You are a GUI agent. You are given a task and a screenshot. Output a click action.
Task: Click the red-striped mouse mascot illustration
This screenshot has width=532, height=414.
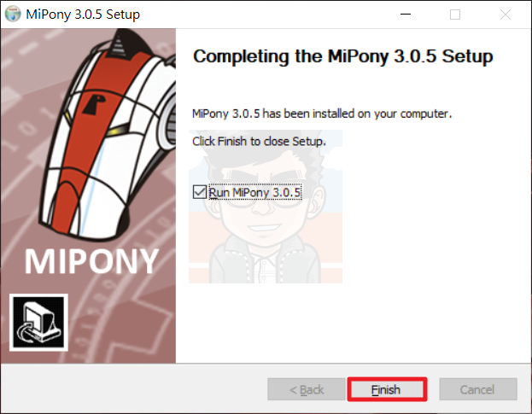click(x=108, y=136)
